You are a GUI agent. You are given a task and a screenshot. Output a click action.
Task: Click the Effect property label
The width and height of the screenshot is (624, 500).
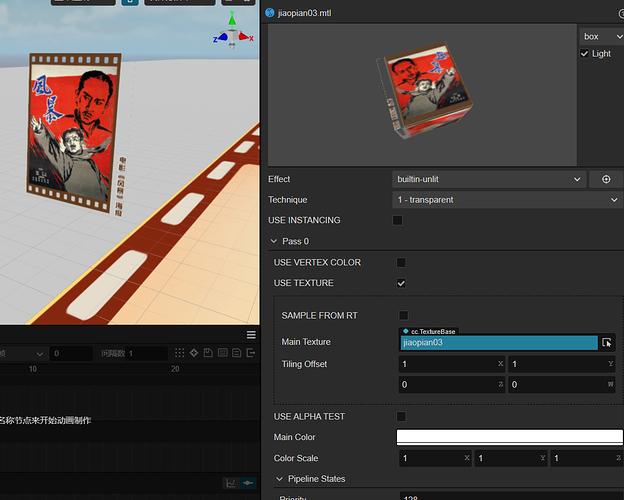click(x=279, y=179)
